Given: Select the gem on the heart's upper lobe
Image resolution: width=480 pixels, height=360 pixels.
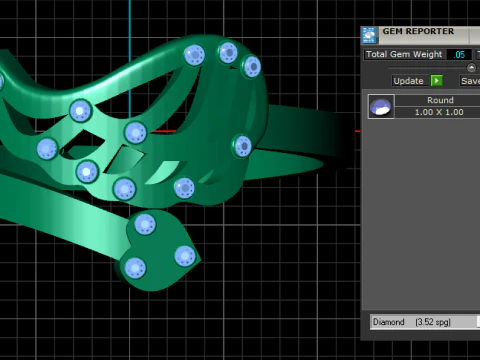Looking at the screenshot, I should 145,224.
